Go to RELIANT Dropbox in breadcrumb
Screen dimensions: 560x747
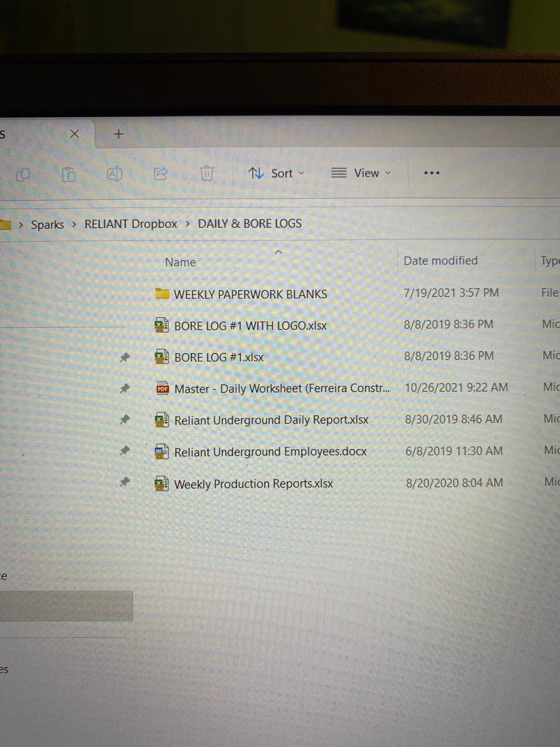tap(131, 224)
